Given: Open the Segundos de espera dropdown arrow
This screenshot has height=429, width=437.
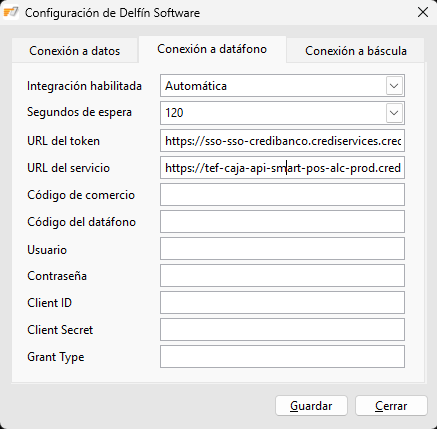Looking at the screenshot, I should click(x=394, y=113).
